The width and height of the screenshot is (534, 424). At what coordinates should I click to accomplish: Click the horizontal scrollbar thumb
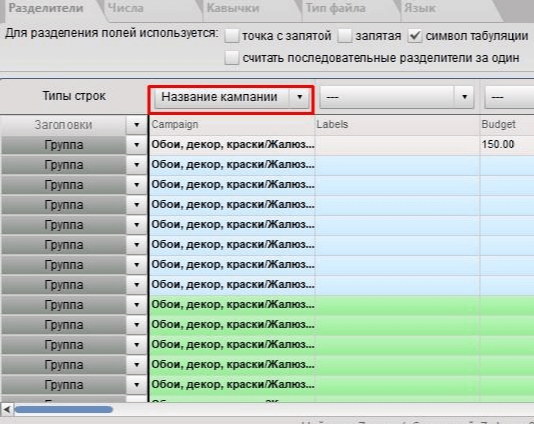tap(64, 409)
